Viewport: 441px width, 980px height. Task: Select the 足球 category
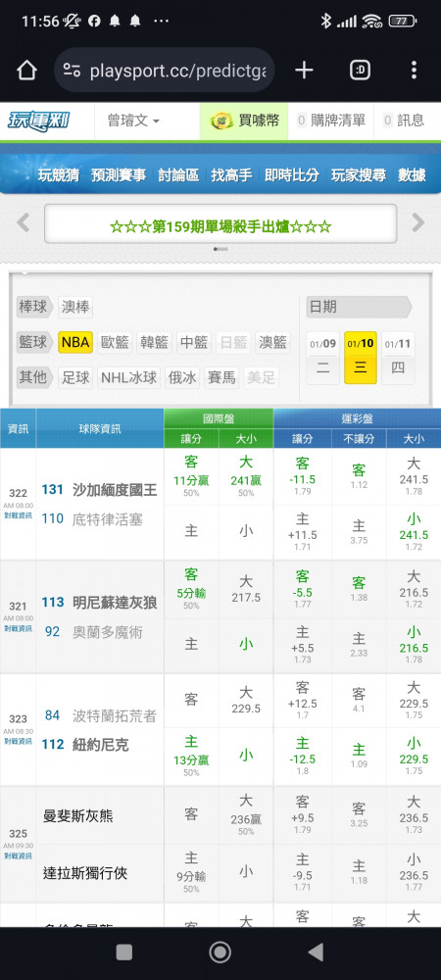pyautogui.click(x=74, y=377)
